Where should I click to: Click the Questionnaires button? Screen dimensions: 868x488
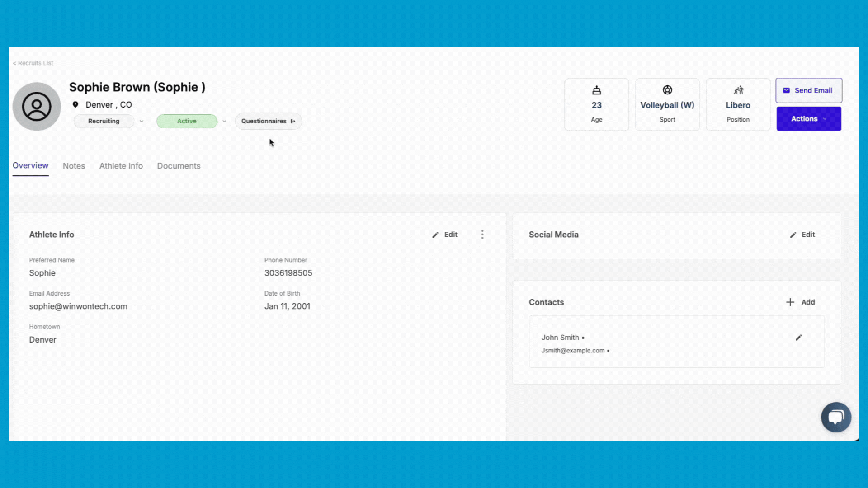[268, 121]
